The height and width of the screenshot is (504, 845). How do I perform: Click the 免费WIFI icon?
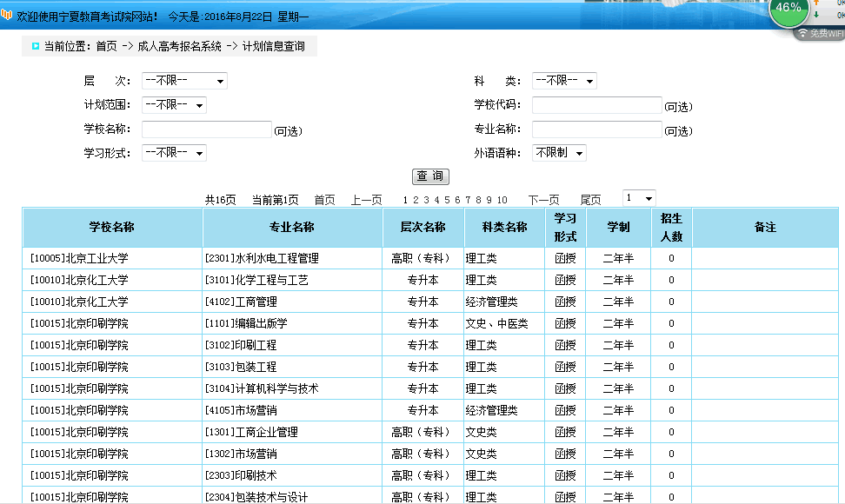[822, 33]
